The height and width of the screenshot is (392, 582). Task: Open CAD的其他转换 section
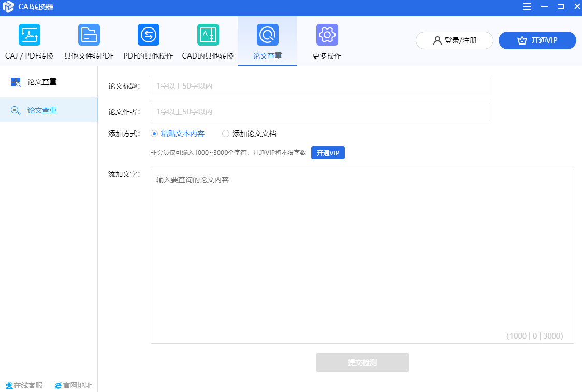pos(208,41)
